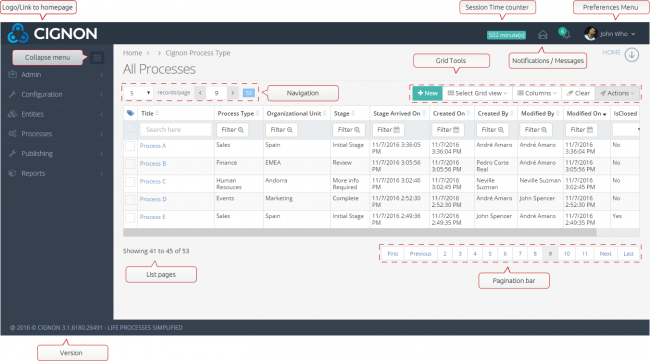
Task: Open the messages inbox icon in header
Action: coord(543,34)
